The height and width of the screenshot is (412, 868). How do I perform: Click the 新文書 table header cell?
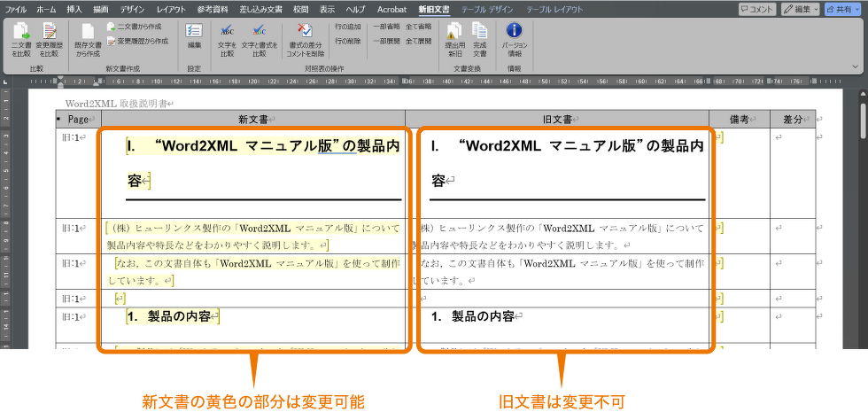click(x=253, y=119)
